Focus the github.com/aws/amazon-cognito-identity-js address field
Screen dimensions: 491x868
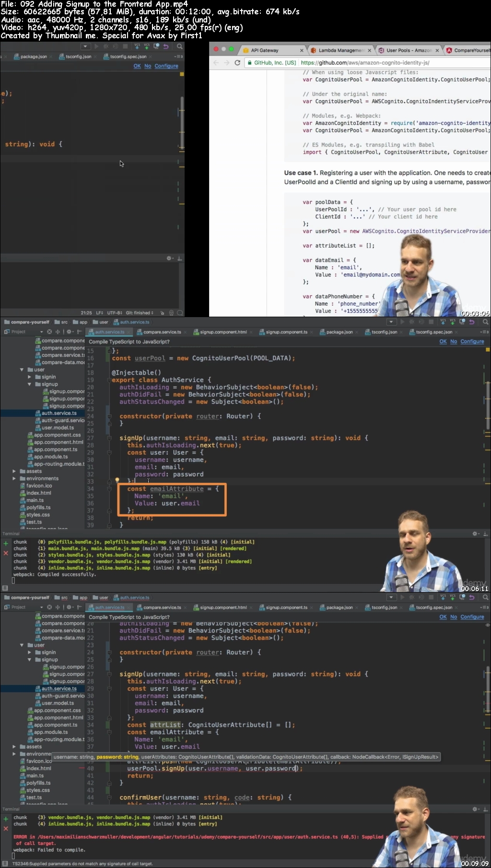tap(365, 63)
